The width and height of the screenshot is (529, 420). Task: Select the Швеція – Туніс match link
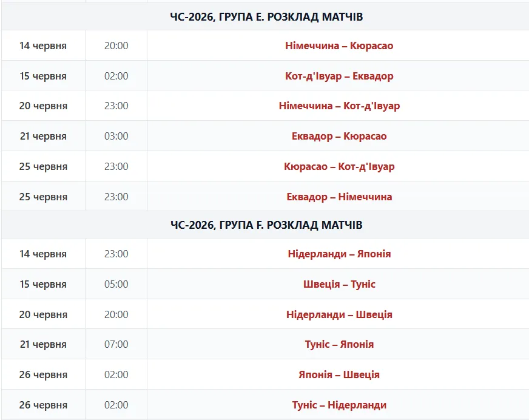[x=339, y=284]
